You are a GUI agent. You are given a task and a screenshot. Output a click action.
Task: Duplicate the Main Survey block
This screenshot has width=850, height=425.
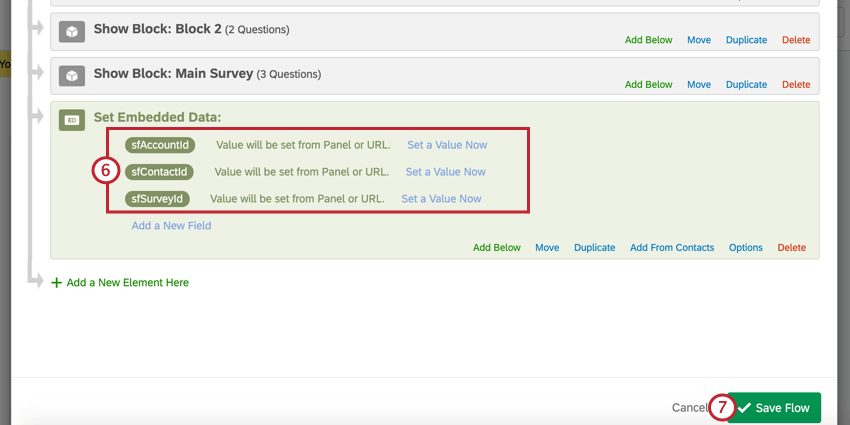pyautogui.click(x=746, y=85)
